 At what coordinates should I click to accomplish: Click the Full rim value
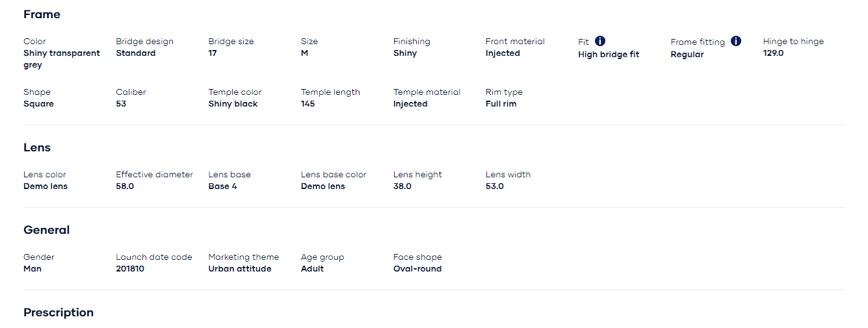(x=501, y=104)
